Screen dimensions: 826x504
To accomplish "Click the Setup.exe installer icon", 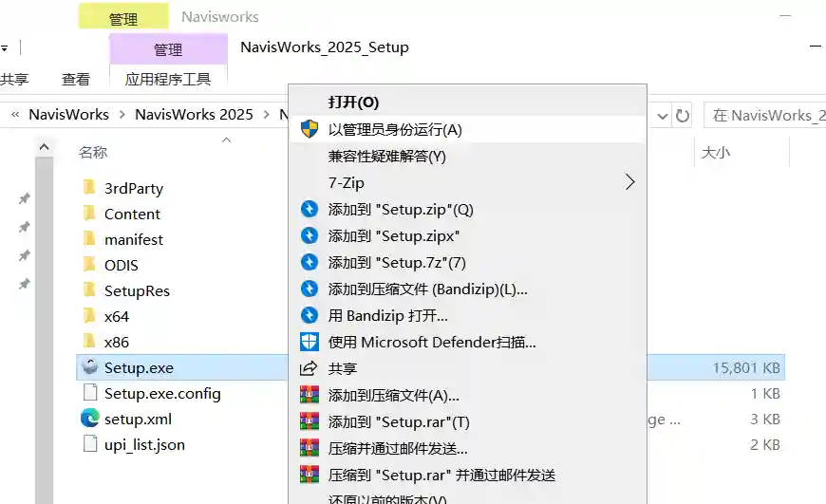I will (89, 367).
